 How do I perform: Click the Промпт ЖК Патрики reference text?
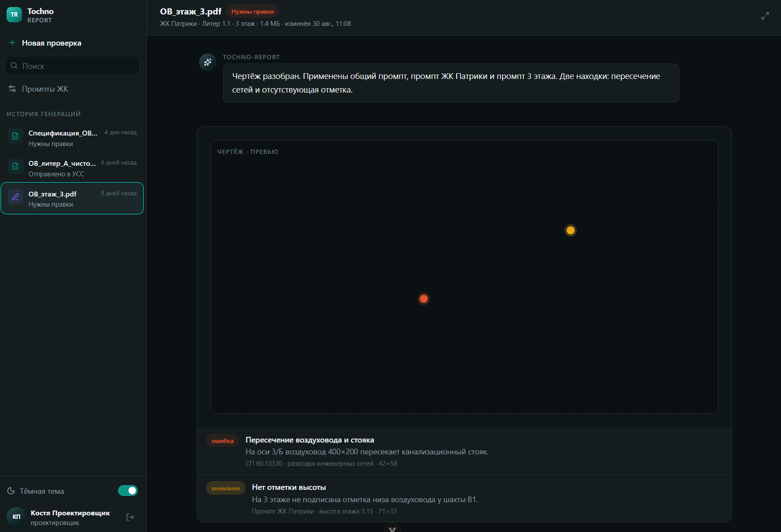[324, 511]
